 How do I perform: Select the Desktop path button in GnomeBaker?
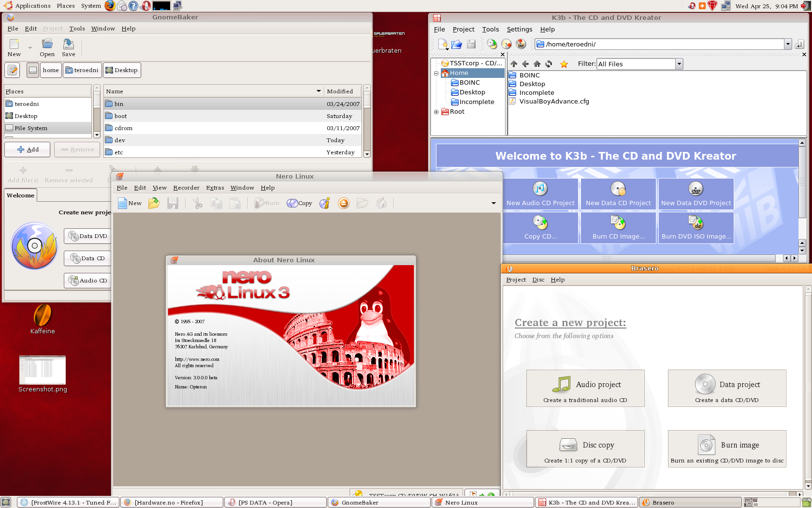pyautogui.click(x=122, y=70)
